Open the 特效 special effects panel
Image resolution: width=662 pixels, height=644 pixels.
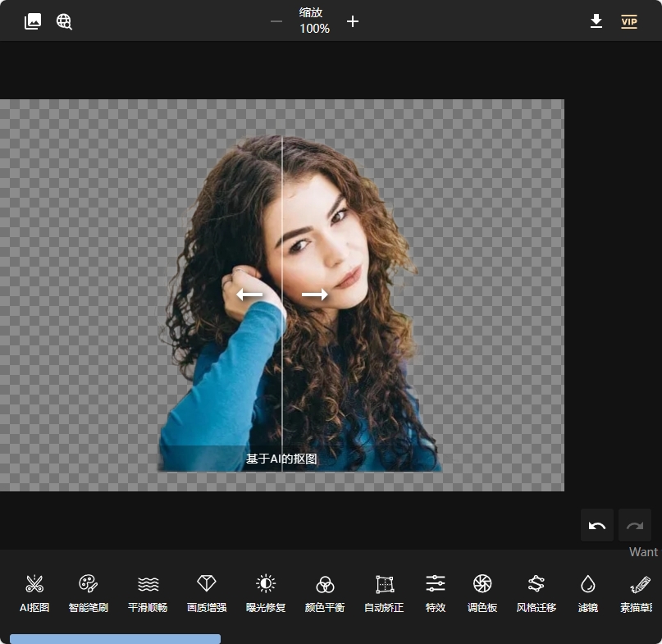[x=435, y=592]
